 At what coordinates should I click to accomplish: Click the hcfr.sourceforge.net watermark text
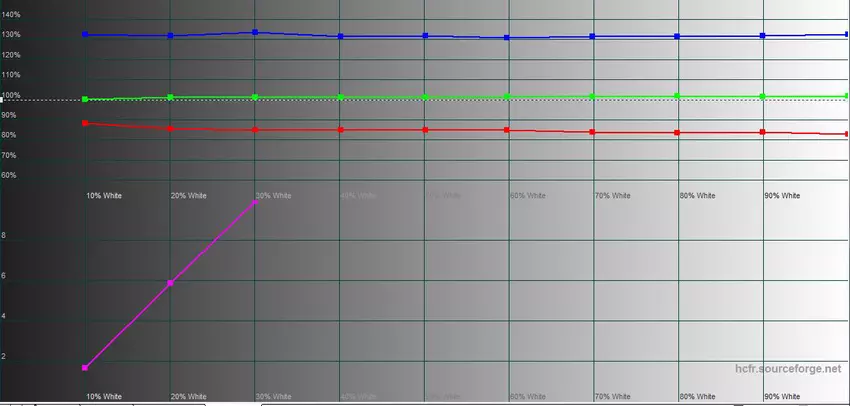[789, 369]
